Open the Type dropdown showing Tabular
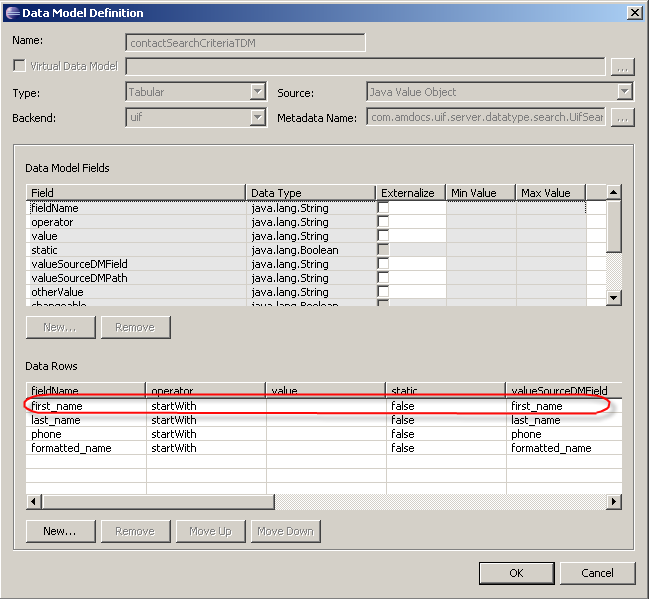Image resolution: width=649 pixels, height=599 pixels. (x=257, y=92)
